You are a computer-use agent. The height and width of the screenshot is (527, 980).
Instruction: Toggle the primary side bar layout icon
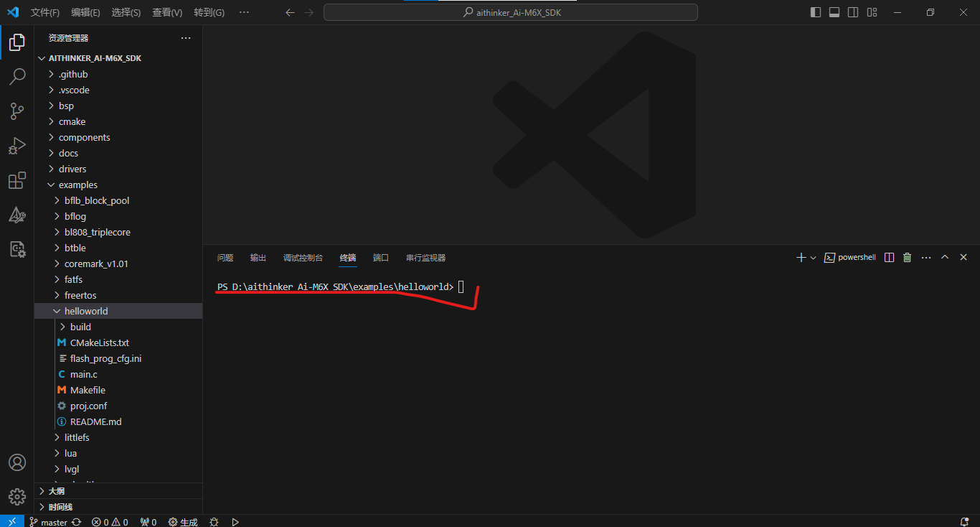(816, 12)
